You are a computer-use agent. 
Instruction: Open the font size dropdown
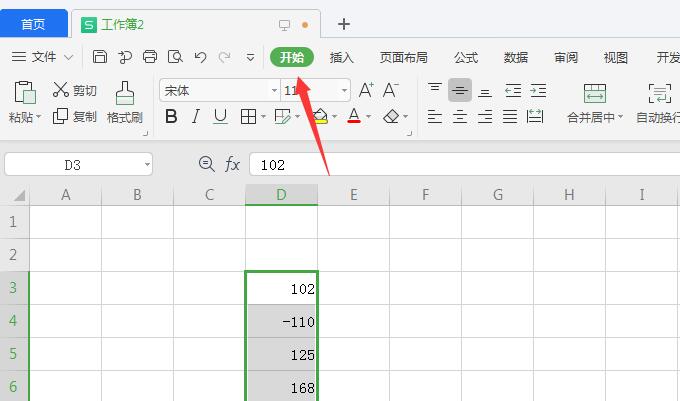pos(344,91)
